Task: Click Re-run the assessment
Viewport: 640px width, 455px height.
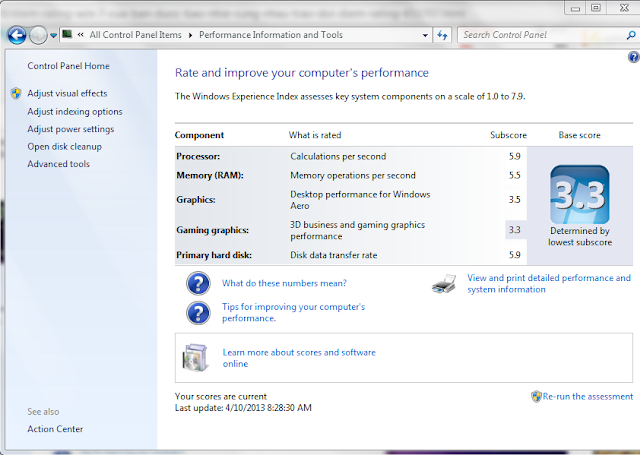Action: pos(588,397)
